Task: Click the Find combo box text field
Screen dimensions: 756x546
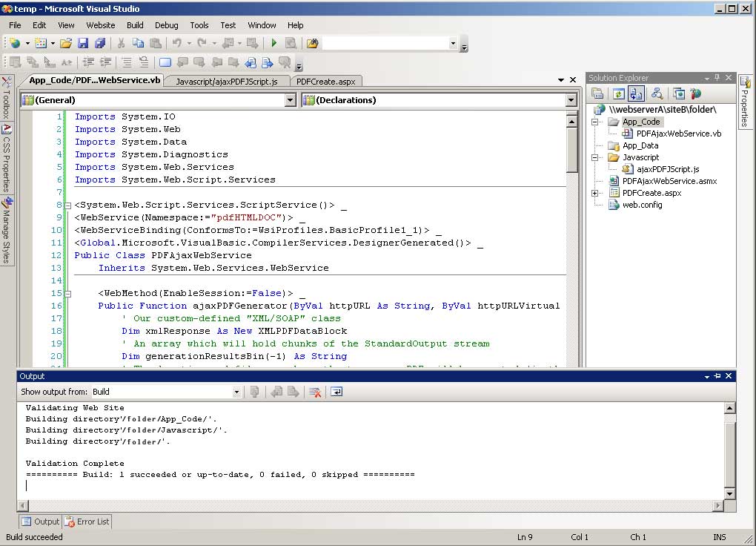Action: (385, 44)
